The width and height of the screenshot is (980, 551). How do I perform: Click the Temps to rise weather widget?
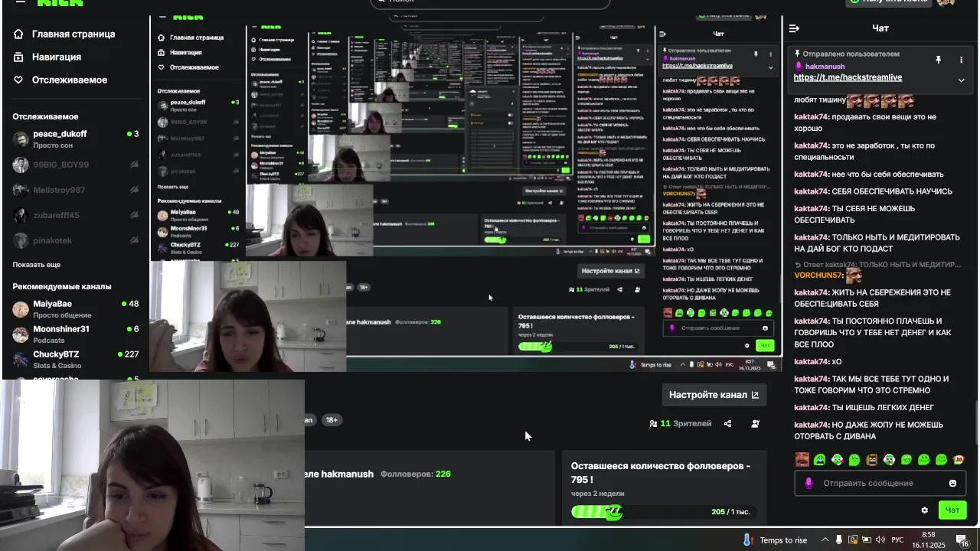coord(775,540)
